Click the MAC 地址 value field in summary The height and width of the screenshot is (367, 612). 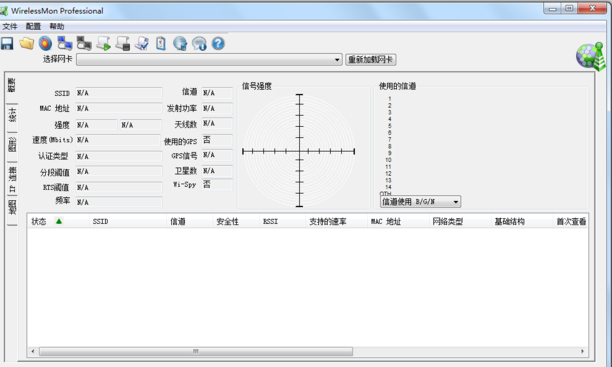click(x=119, y=108)
